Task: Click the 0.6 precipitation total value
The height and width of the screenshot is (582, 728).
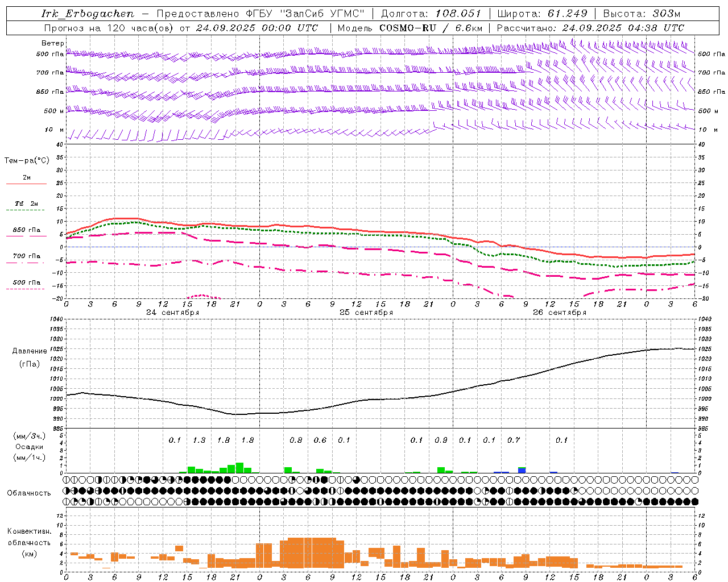Action: point(320,440)
